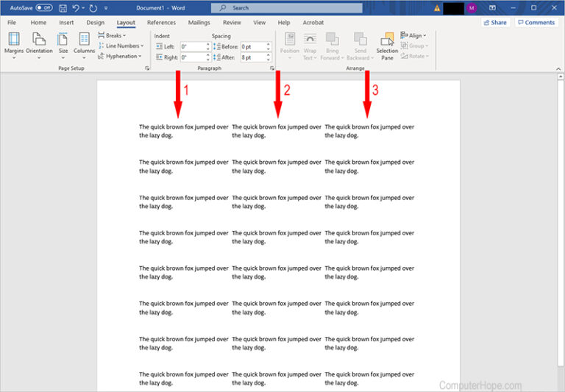Open the Orientation options
Image resolution: width=565 pixels, height=392 pixels.
click(x=40, y=44)
